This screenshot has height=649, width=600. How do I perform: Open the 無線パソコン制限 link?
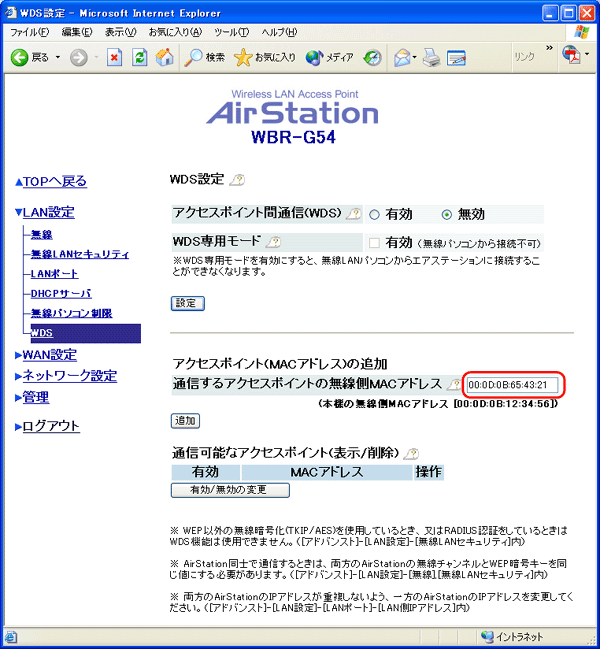71,313
